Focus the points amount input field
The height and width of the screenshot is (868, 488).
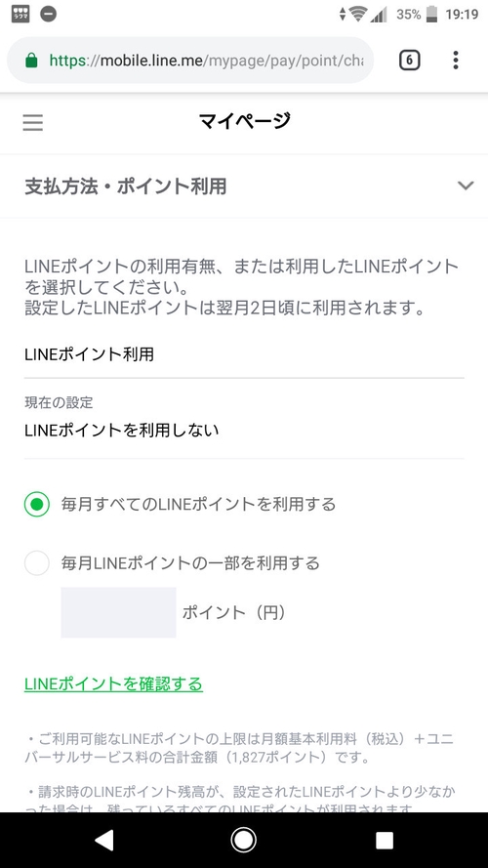tap(118, 613)
